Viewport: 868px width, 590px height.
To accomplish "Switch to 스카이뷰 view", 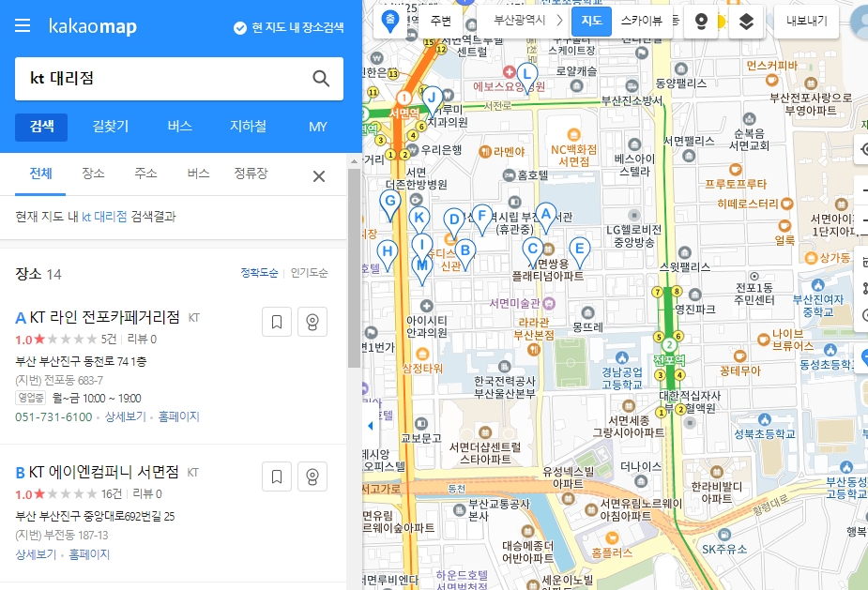I will click(642, 21).
